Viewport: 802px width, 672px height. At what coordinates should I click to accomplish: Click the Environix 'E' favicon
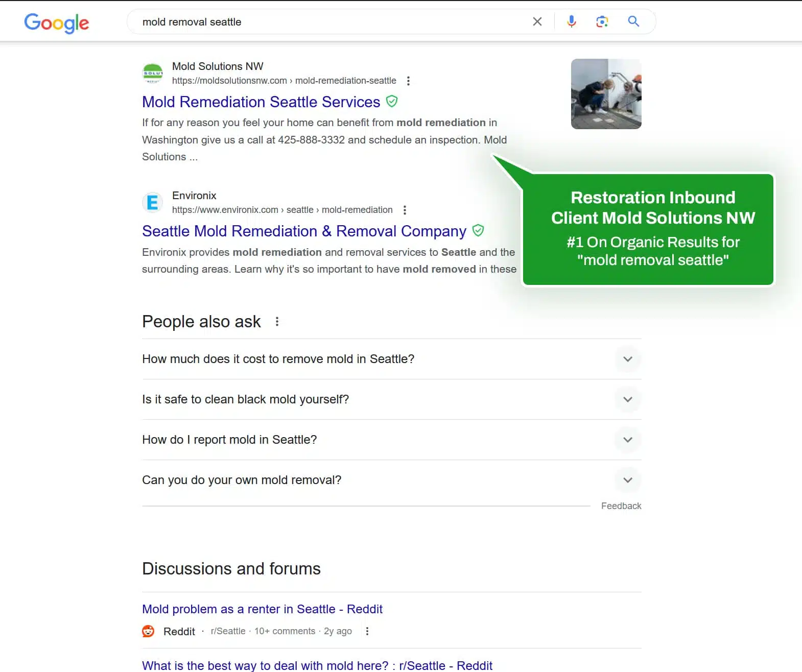pos(152,203)
